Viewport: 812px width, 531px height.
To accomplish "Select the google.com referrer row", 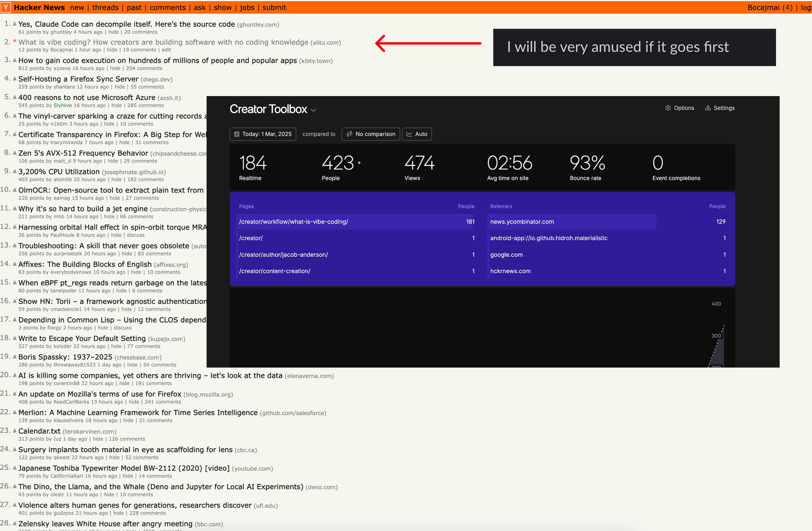I will [607, 254].
